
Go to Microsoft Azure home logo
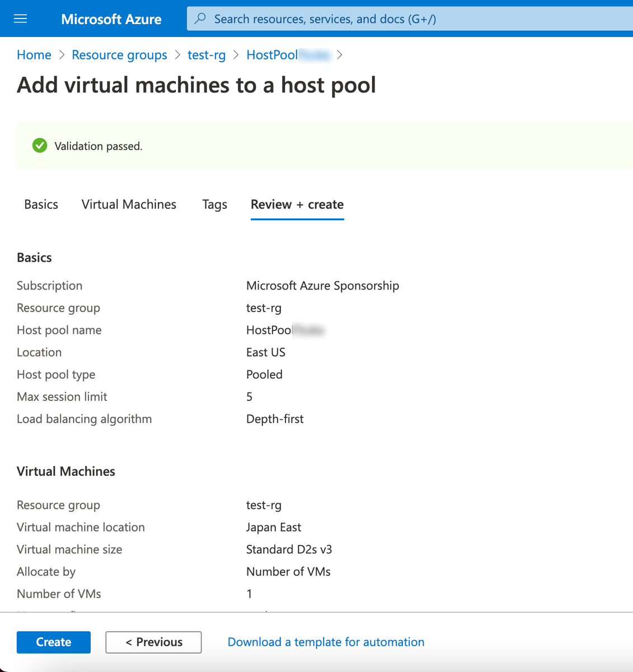(x=111, y=19)
